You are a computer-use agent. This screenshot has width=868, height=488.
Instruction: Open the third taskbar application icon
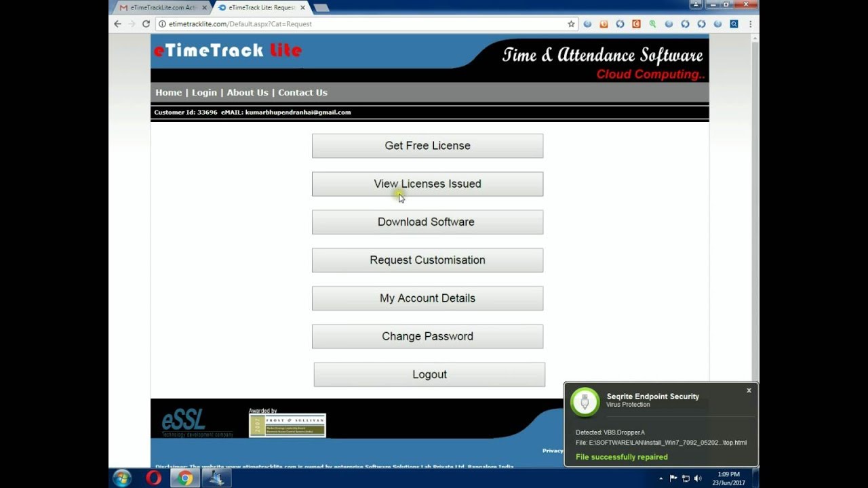[x=217, y=479]
